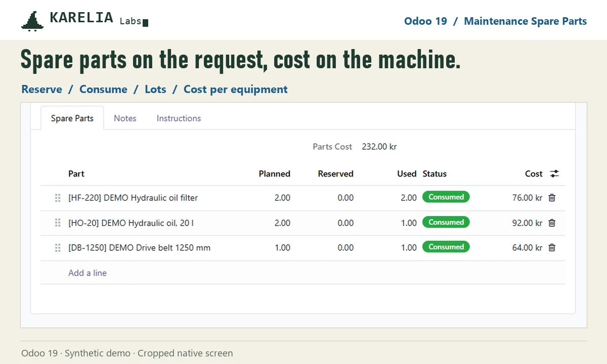The image size is (607, 364).
Task: Click Reserved 0.00 on Hydraulic oil filter row
Action: click(345, 198)
